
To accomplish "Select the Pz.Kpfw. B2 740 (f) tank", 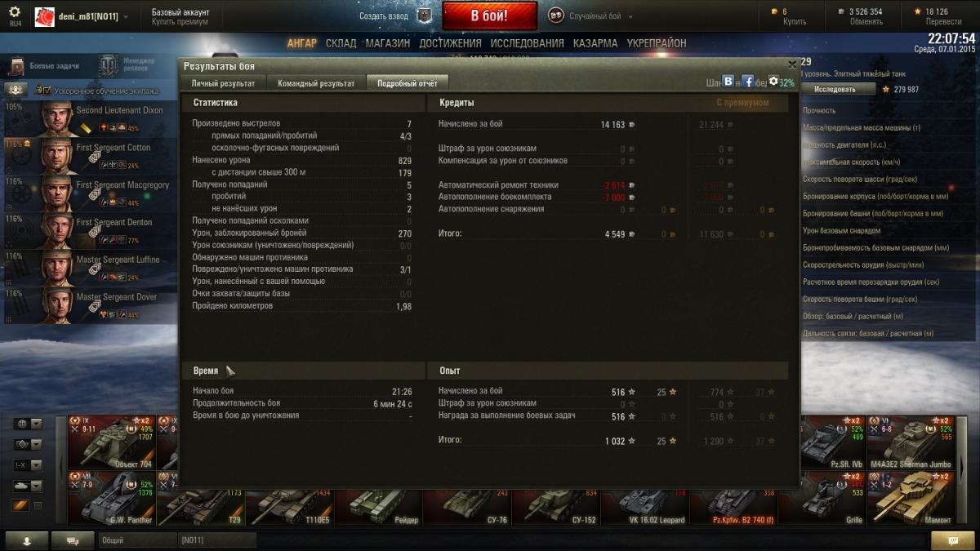I will point(734,506).
